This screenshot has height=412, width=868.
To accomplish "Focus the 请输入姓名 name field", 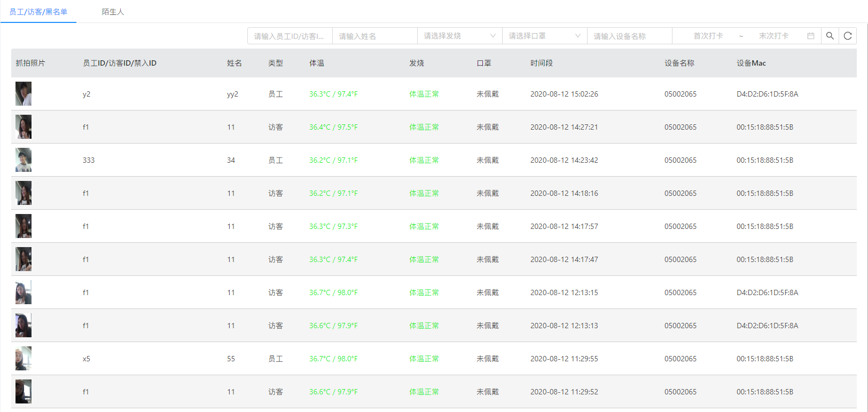I will pos(374,36).
